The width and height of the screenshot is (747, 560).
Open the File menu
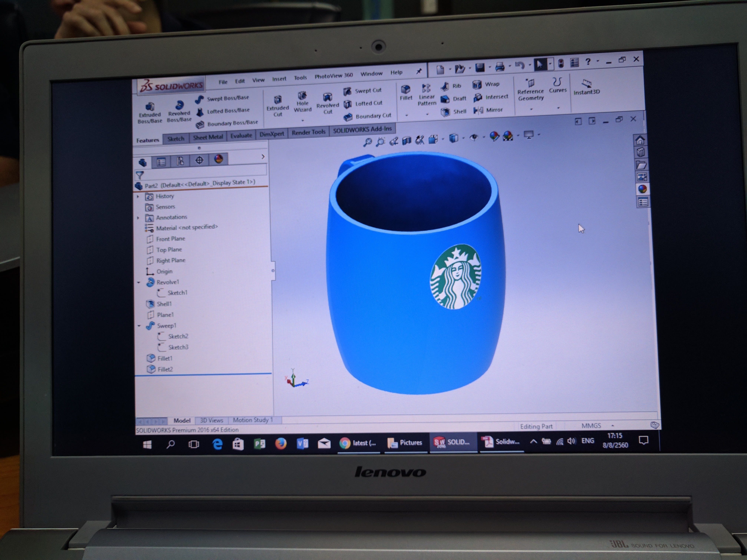pos(223,82)
